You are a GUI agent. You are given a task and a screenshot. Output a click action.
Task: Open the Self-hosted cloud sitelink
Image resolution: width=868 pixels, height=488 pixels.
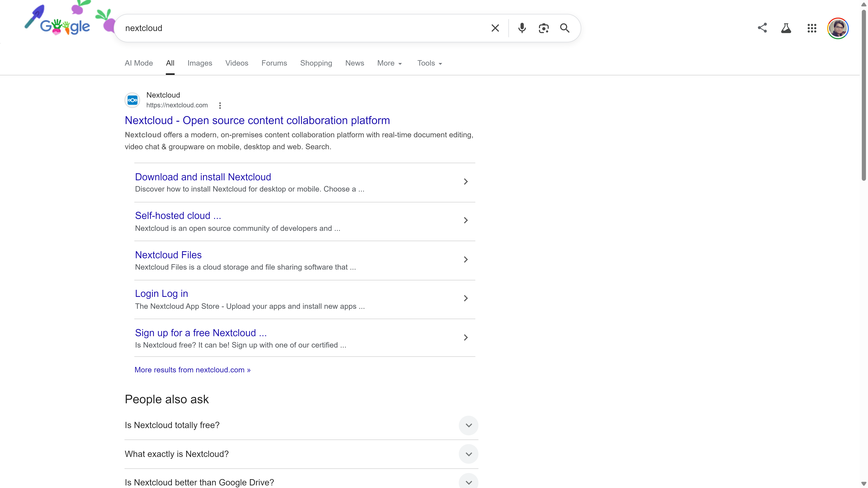[178, 216]
